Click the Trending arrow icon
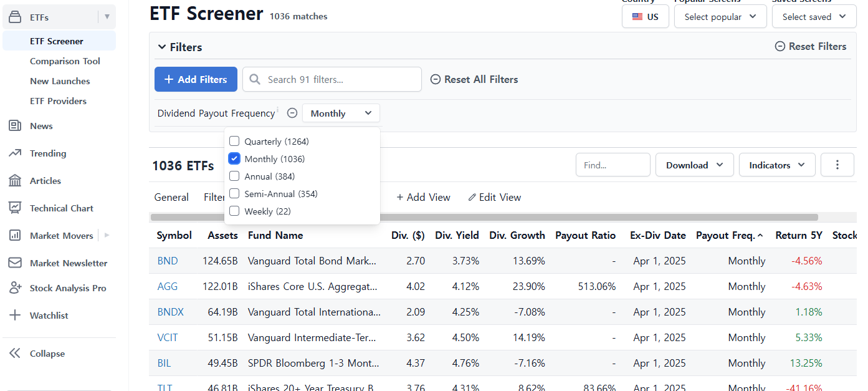 point(15,153)
